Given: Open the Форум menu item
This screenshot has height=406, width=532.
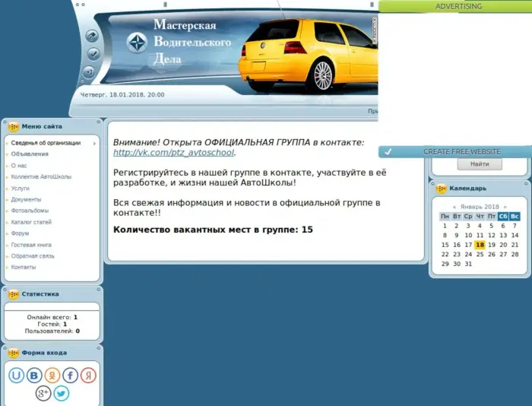Looking at the screenshot, I should coord(21,233).
